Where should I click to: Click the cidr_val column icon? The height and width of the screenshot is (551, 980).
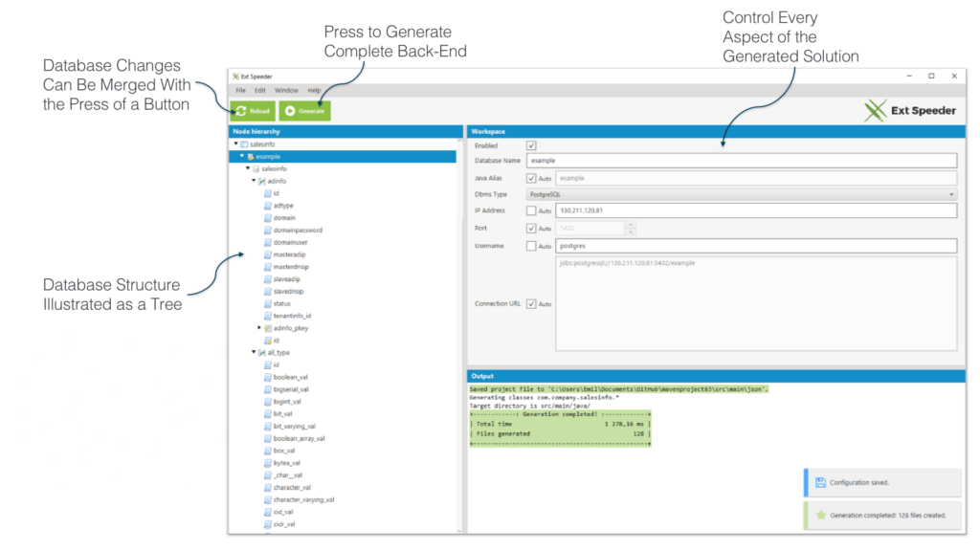coord(268,524)
